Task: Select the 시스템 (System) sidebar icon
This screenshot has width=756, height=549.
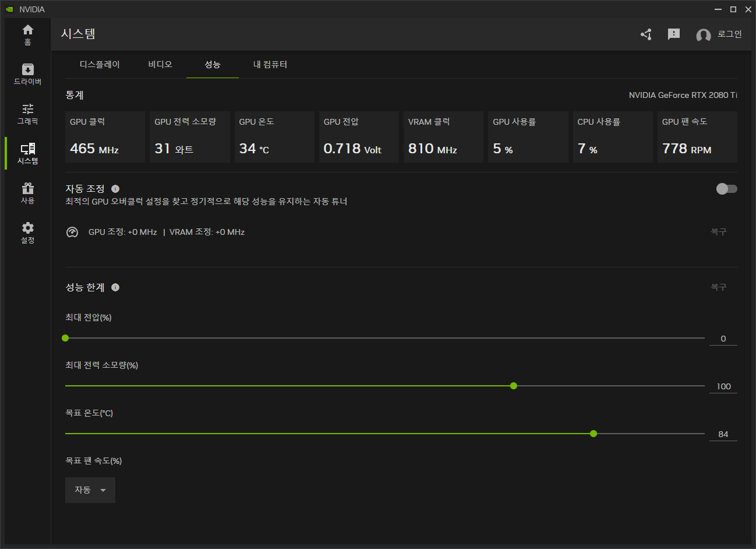Action: [27, 153]
